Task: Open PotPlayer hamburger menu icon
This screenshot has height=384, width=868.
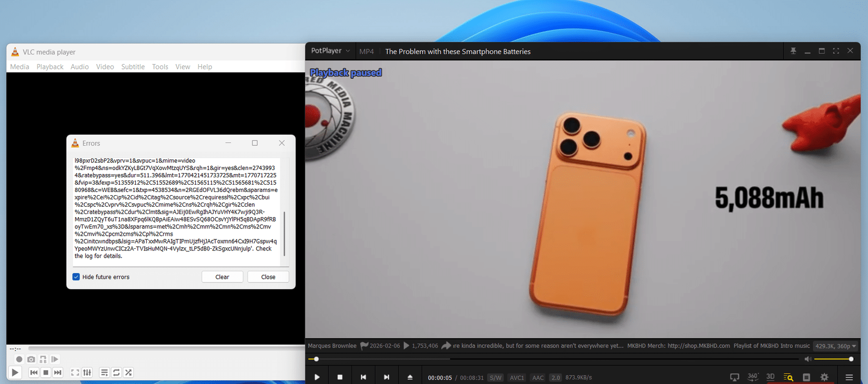Action: coord(849,377)
